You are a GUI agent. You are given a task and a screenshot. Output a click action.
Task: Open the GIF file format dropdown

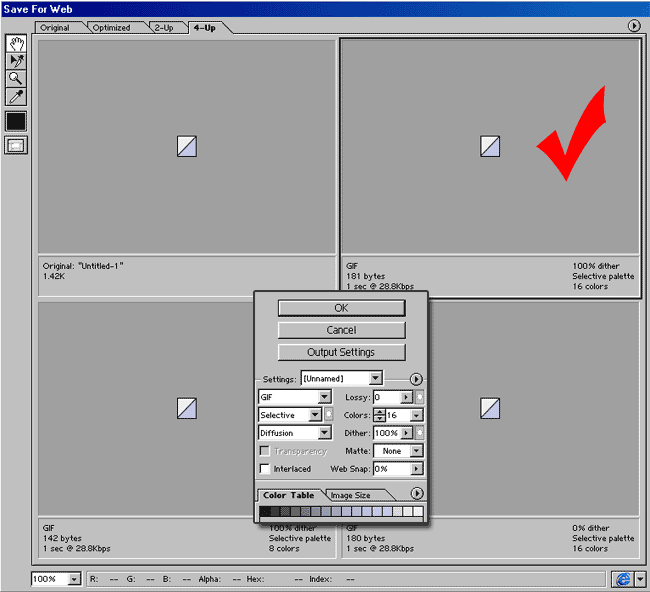[325, 397]
